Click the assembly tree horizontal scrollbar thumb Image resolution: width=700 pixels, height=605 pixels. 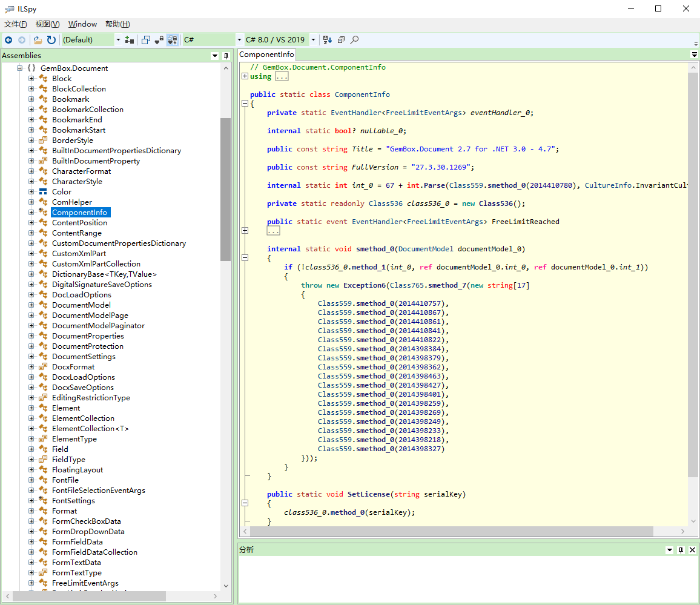click(x=89, y=596)
